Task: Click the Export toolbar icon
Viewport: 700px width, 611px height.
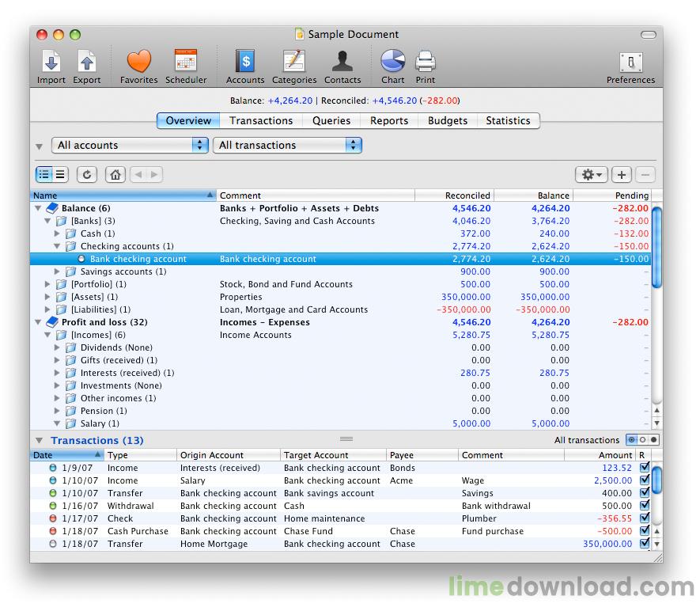Action: [x=86, y=61]
